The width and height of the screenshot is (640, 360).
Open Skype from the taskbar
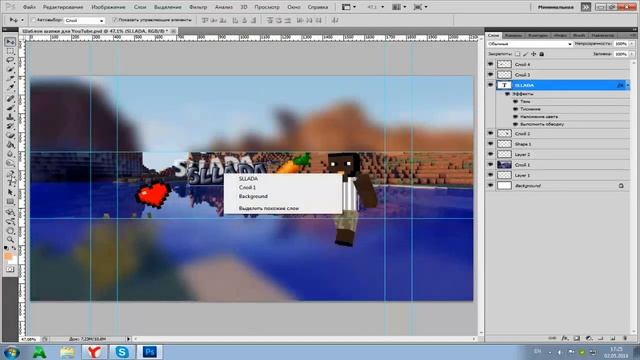tap(122, 352)
